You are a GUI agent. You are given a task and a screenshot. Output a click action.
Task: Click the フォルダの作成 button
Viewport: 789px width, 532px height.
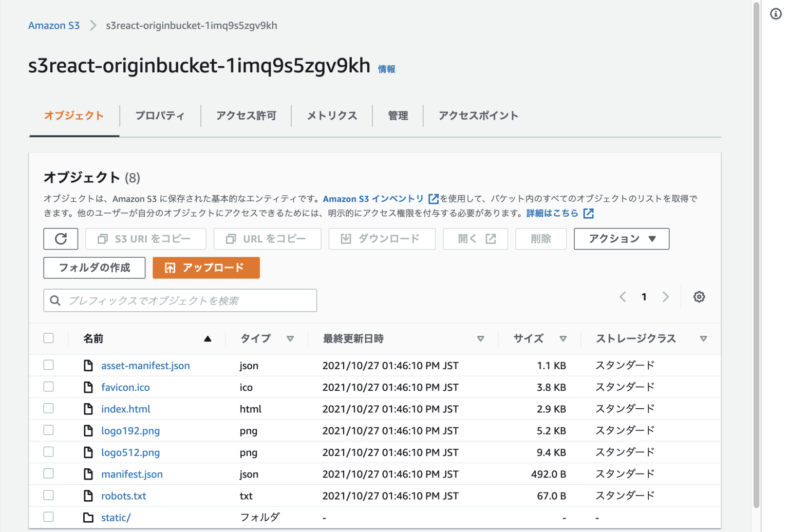click(x=94, y=268)
